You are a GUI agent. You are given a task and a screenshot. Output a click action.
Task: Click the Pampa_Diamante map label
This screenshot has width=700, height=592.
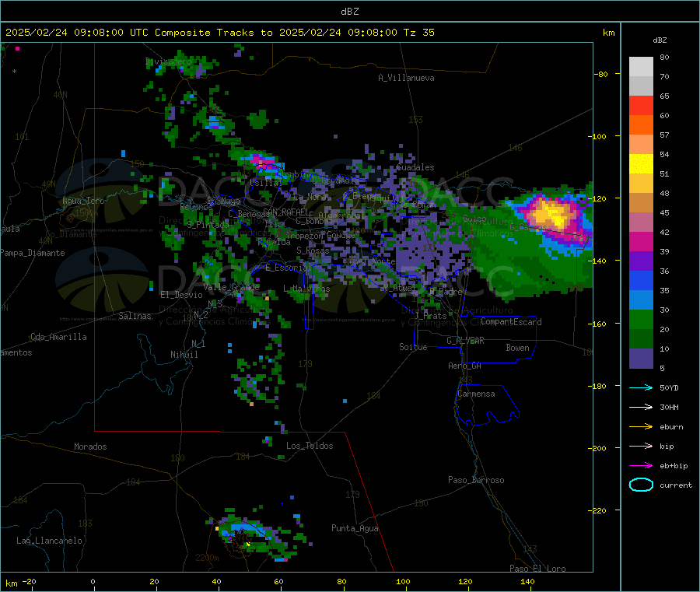33,253
